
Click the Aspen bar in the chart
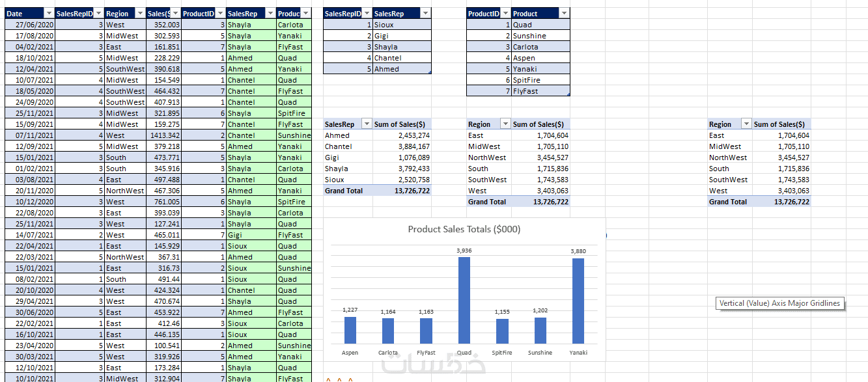click(x=350, y=330)
